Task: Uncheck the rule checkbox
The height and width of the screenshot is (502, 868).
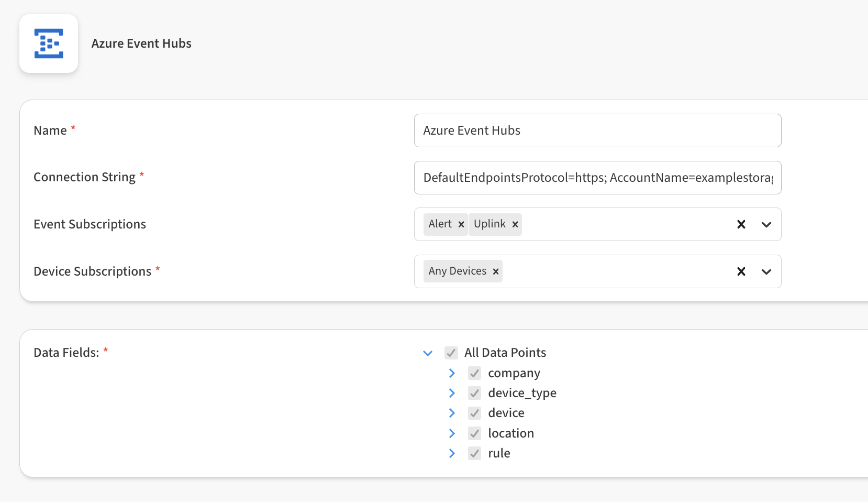Action: pyautogui.click(x=475, y=453)
